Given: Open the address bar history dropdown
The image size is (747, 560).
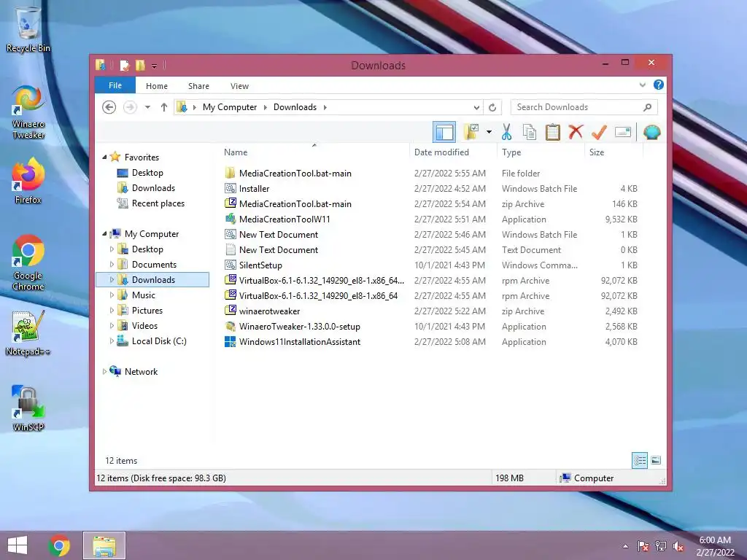Looking at the screenshot, I should tap(476, 108).
